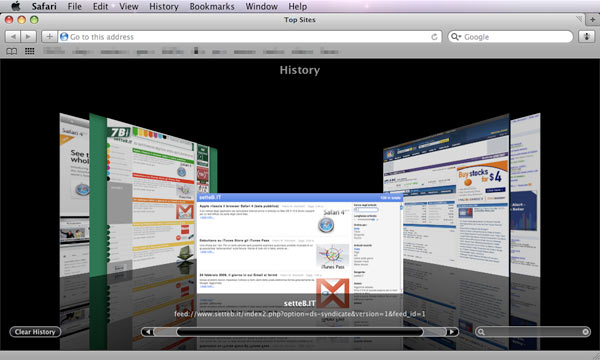This screenshot has height=360, width=600.
Task: Open the search magnifier dropdown in Google field
Action: [456, 37]
